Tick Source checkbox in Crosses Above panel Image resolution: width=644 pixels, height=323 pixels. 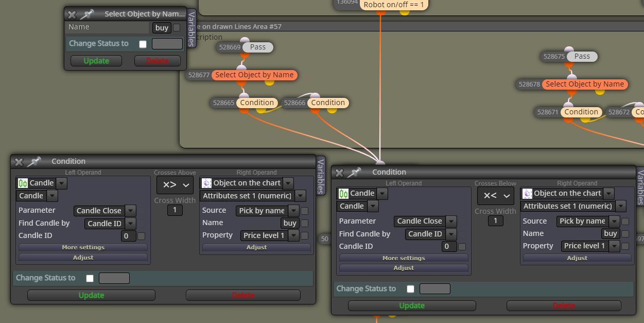(305, 211)
